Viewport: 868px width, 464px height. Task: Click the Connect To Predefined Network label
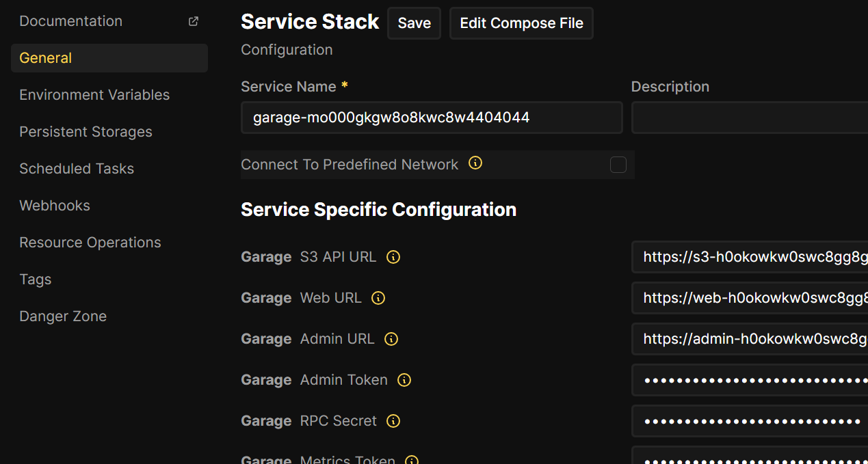[350, 165]
